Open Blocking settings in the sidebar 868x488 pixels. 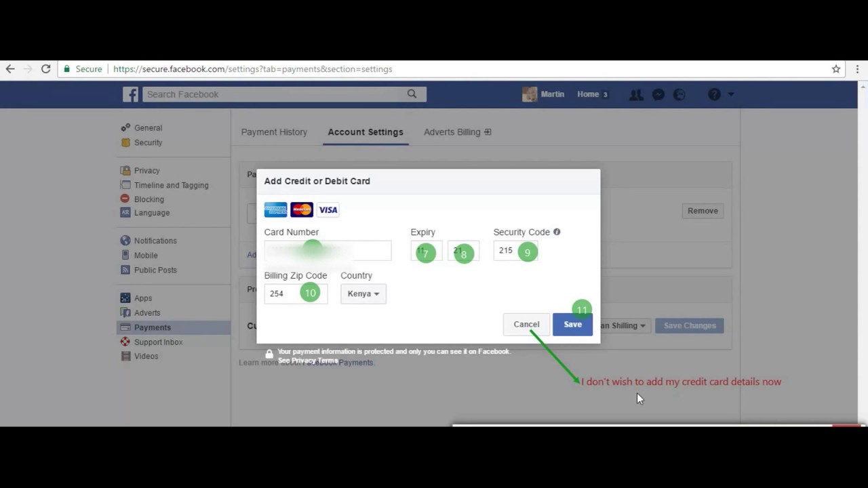tap(149, 199)
